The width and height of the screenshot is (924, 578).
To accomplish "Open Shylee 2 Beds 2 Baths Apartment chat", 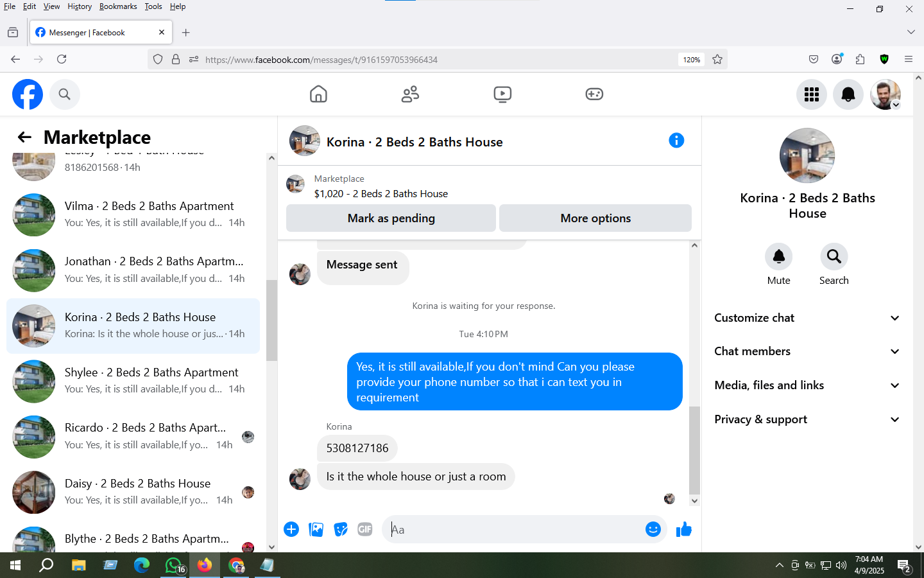I will tap(133, 381).
